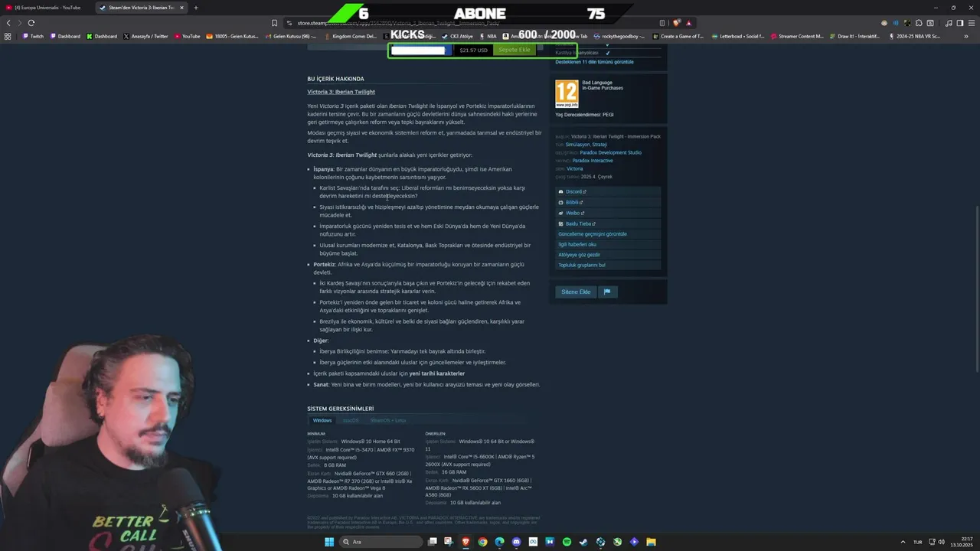
Task: Click Strateji genre link
Action: pos(600,145)
